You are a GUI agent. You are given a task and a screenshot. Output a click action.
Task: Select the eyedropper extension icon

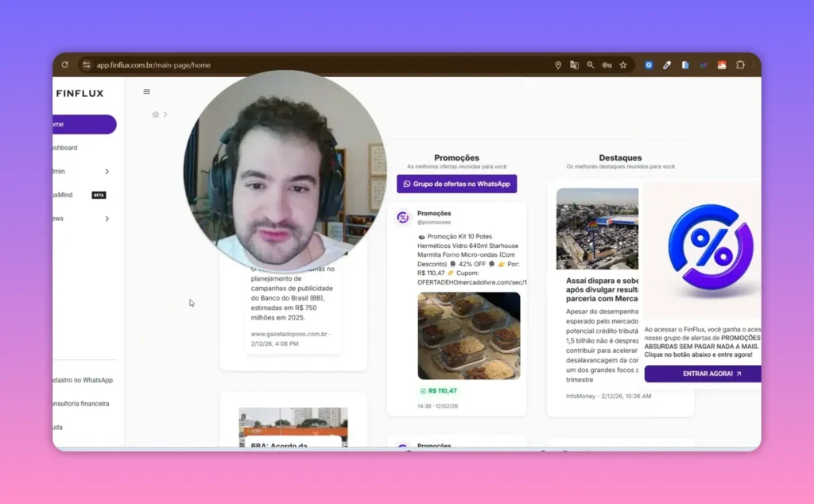click(667, 64)
